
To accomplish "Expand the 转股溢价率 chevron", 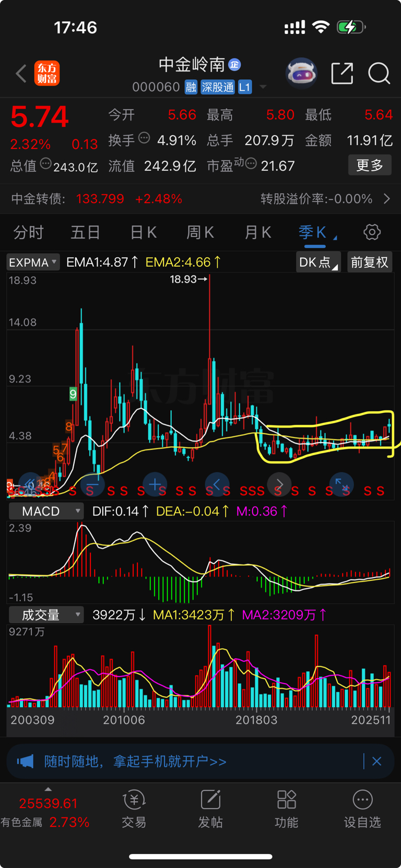I will tap(387, 199).
